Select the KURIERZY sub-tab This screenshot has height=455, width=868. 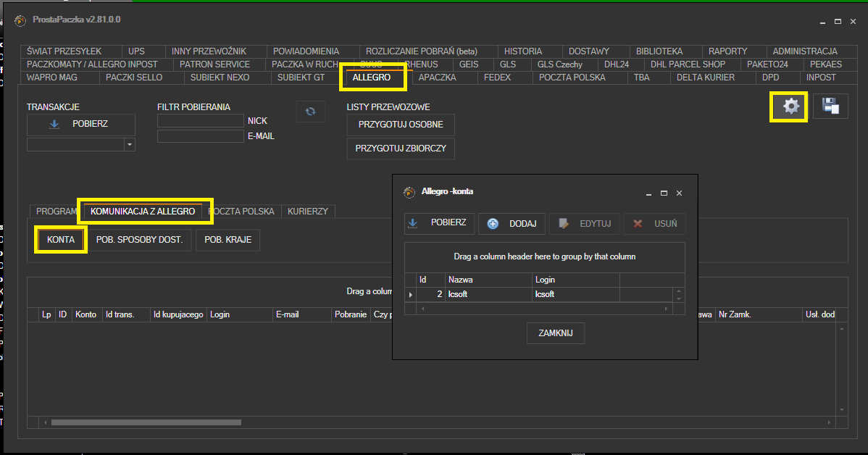(x=308, y=212)
